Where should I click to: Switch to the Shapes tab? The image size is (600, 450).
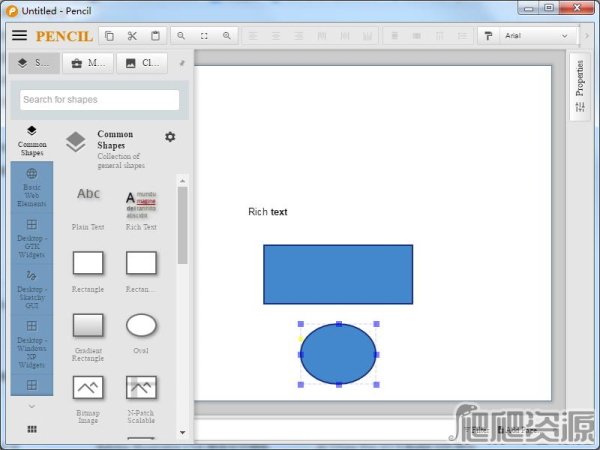point(33,63)
